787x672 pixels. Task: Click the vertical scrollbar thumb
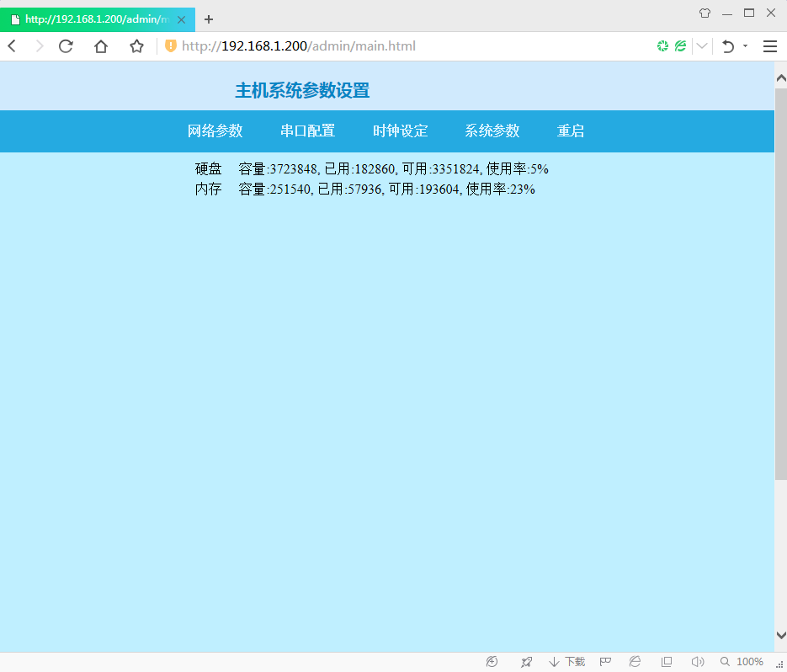click(780, 278)
